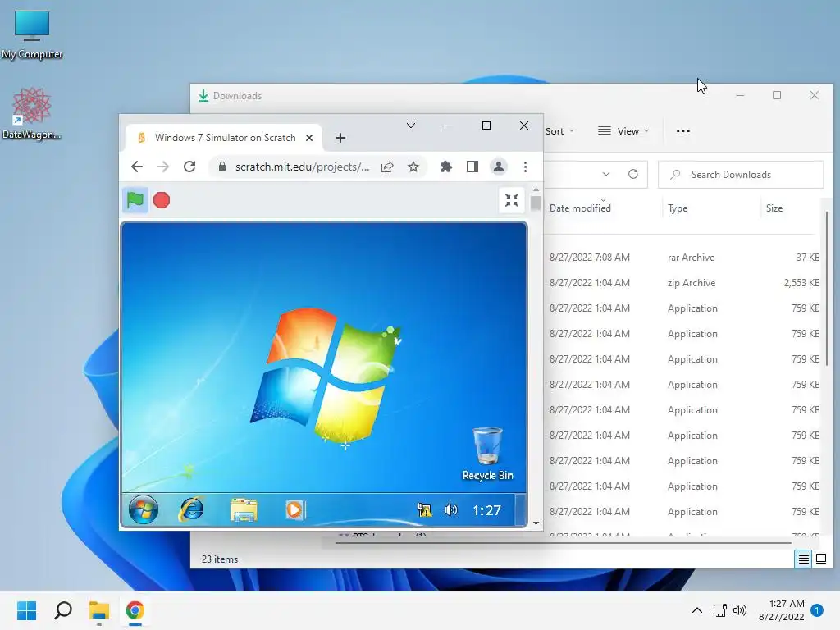Screen dimensions: 840x630
Task: Switch Downloads to large thumbnails view
Action: pyautogui.click(x=820, y=559)
